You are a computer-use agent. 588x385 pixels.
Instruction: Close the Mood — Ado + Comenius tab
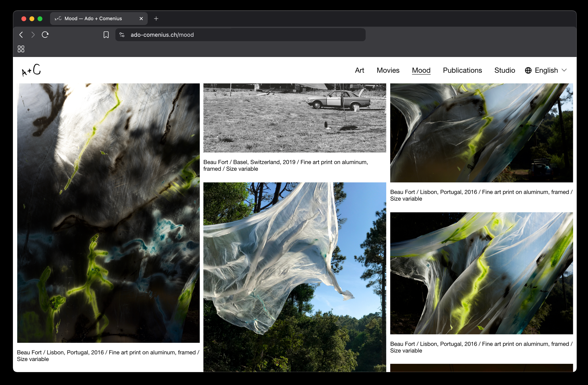click(x=141, y=19)
